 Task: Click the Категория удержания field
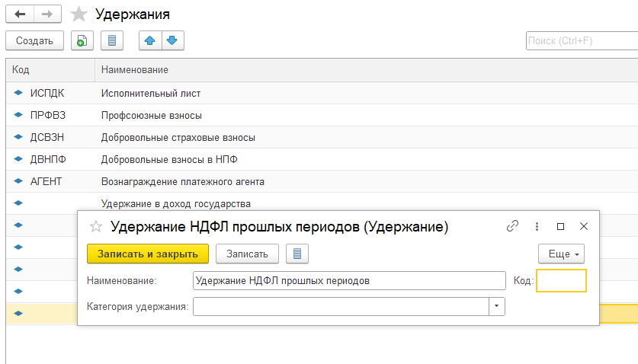pyautogui.click(x=341, y=307)
